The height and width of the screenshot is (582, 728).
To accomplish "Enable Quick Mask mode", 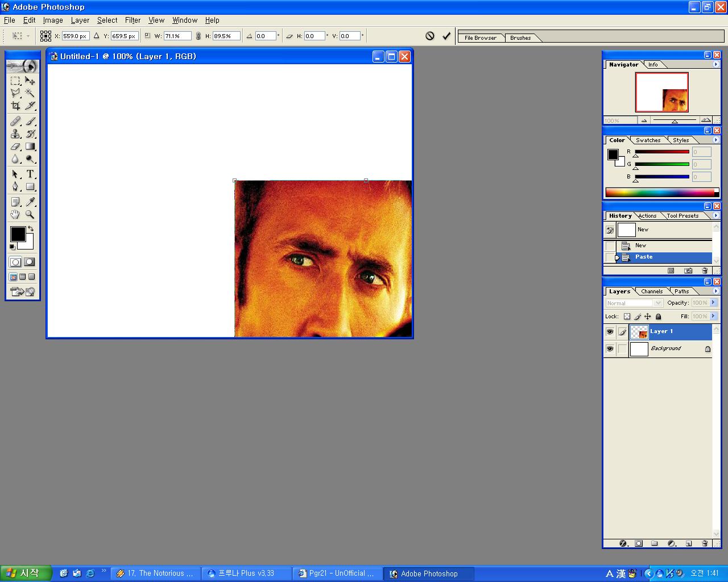I will click(30, 262).
